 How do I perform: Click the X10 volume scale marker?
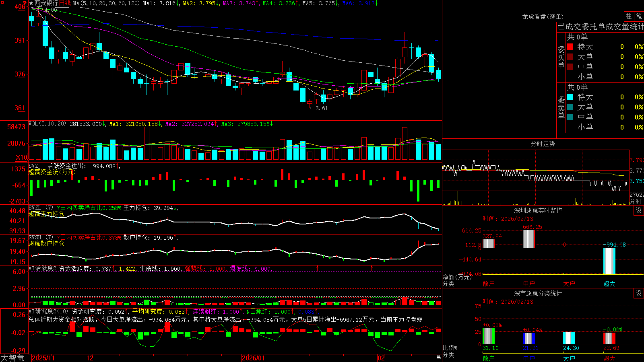[x=21, y=157]
